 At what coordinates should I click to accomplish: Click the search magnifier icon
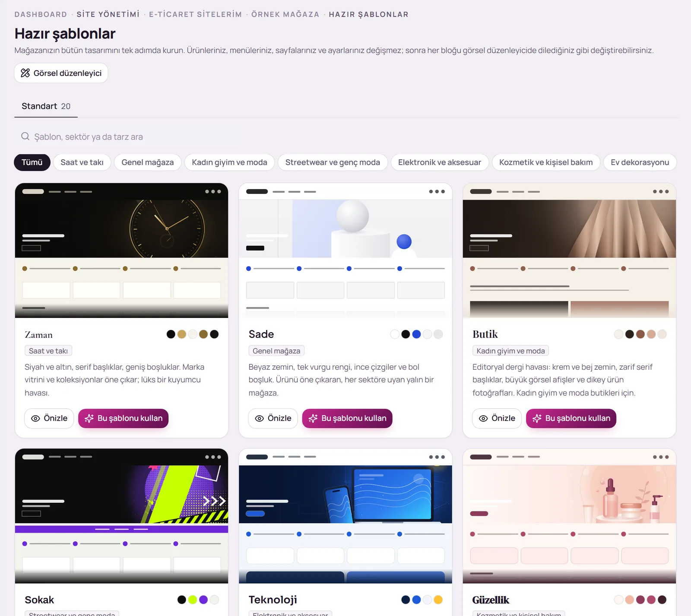[25, 137]
